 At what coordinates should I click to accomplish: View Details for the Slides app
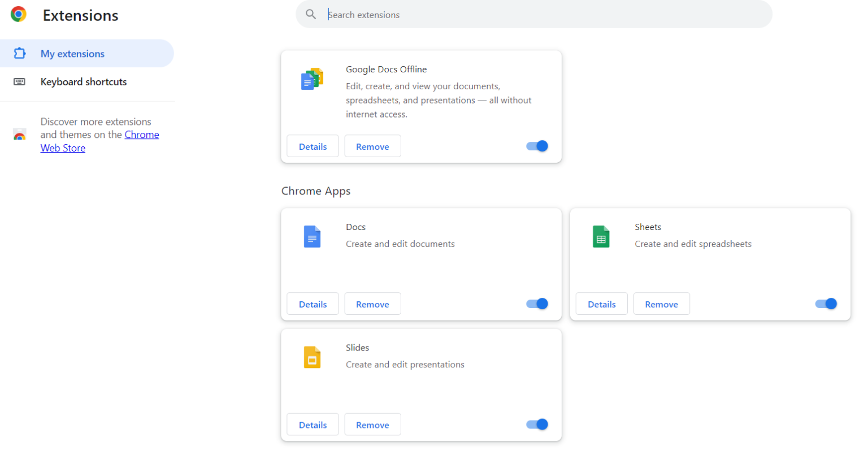click(313, 425)
